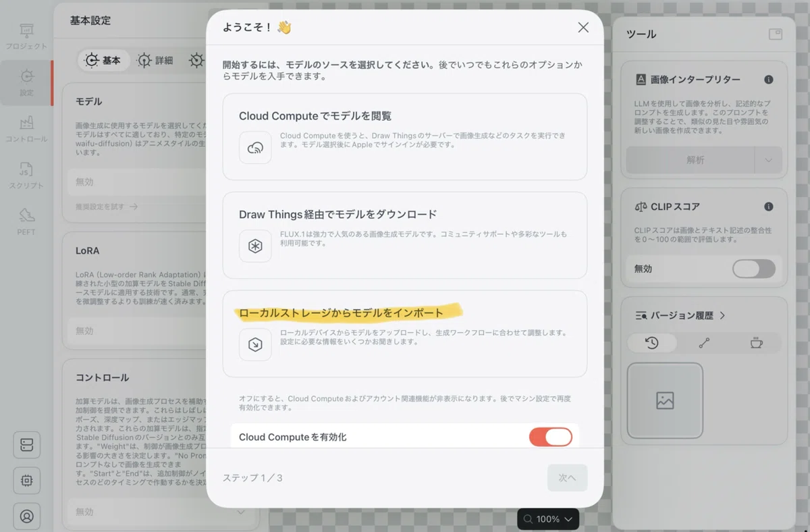
Task: Click the CLIPスコア scales icon
Action: (641, 207)
